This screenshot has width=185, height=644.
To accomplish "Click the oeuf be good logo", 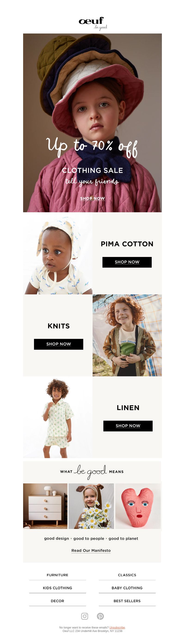I will [x=93, y=24].
